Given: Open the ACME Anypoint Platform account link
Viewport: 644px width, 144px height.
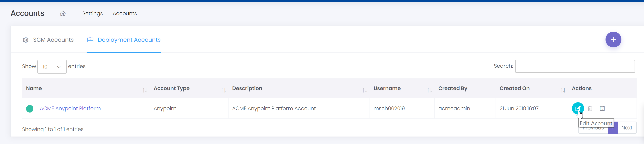Looking at the screenshot, I should (x=70, y=108).
